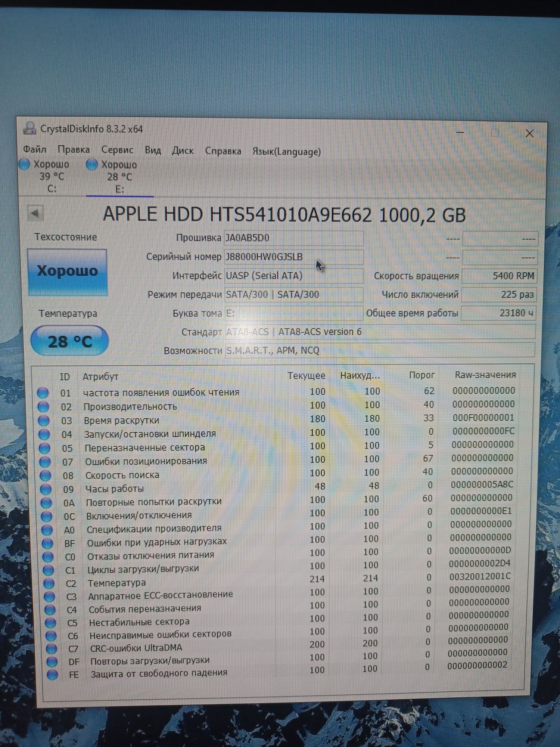The height and width of the screenshot is (747, 560).
Task: Click status circle for Нестабильные сектора row
Action: coord(50,623)
